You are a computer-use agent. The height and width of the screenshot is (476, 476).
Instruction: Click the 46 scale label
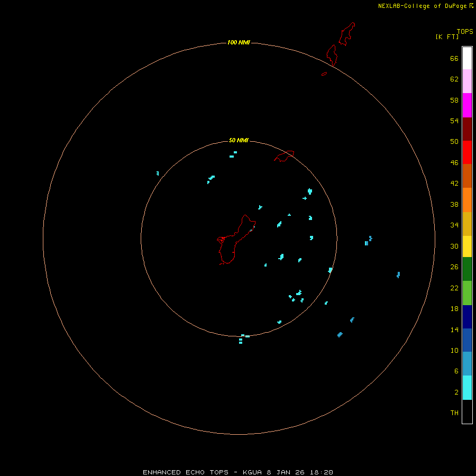click(454, 162)
